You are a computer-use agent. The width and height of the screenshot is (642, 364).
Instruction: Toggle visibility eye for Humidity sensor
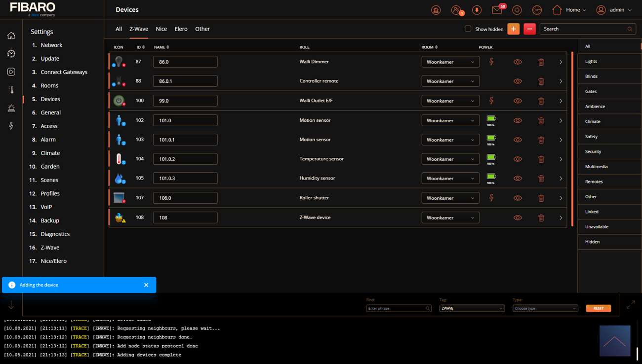click(517, 179)
